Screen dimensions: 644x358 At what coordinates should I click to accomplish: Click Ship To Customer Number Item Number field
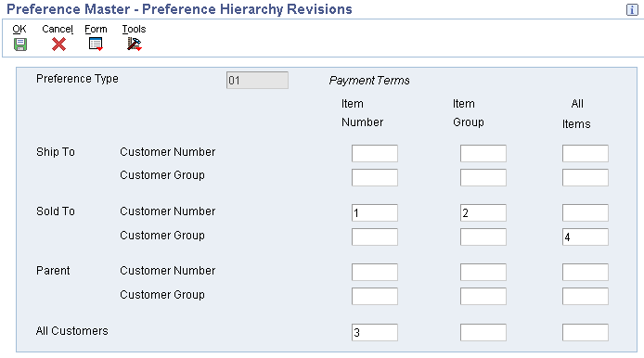(375, 153)
